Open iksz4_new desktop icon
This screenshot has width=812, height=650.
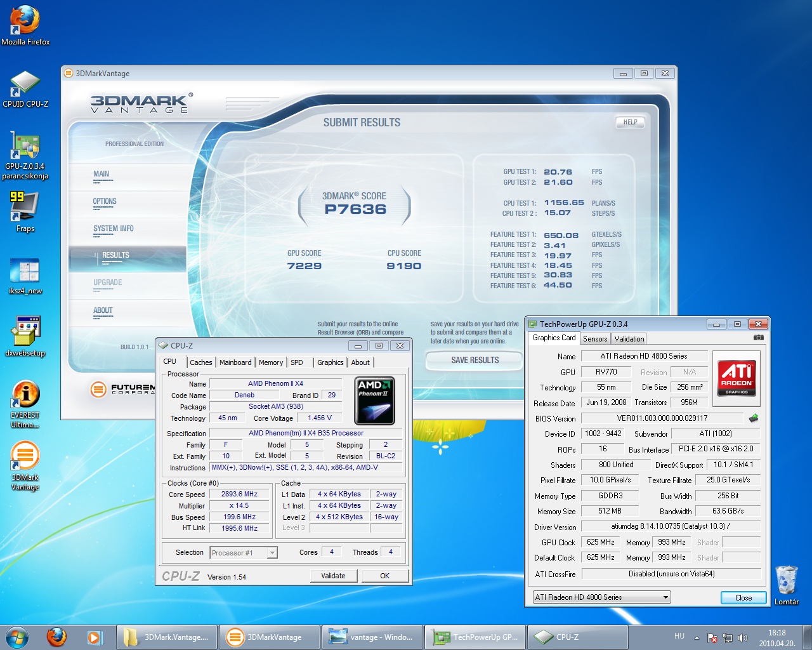tap(25, 275)
